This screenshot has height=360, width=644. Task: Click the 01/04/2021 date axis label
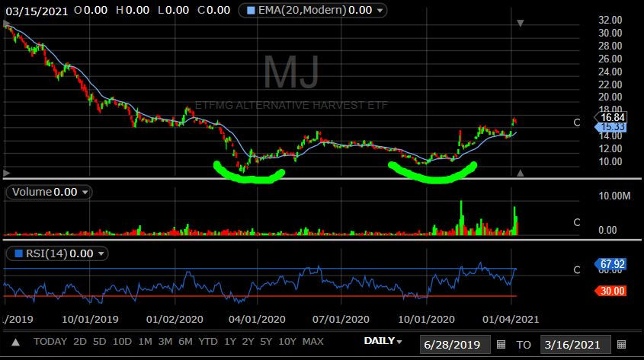pos(511,320)
